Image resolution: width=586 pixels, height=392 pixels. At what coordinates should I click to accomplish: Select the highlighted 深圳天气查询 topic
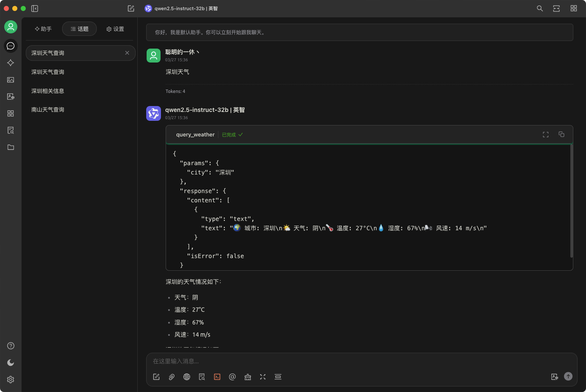click(x=81, y=53)
